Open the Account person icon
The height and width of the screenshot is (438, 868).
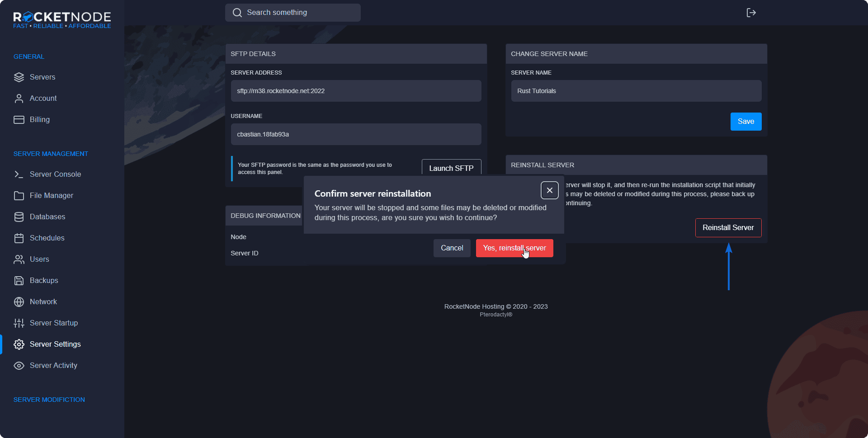[19, 99]
